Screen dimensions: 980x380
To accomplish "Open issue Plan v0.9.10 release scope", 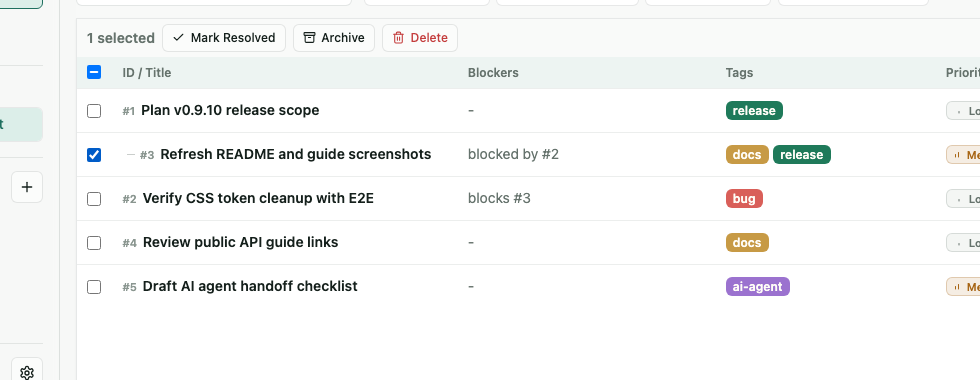I will pyautogui.click(x=230, y=110).
